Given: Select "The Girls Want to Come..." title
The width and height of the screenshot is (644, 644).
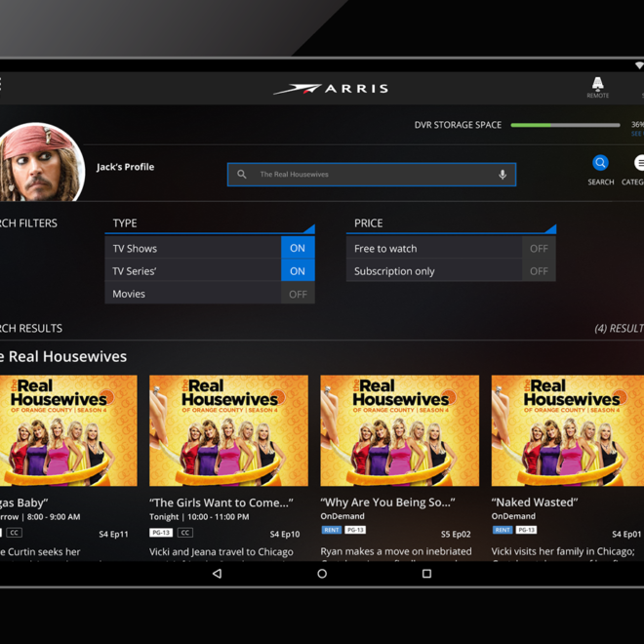Looking at the screenshot, I should coord(221,503).
